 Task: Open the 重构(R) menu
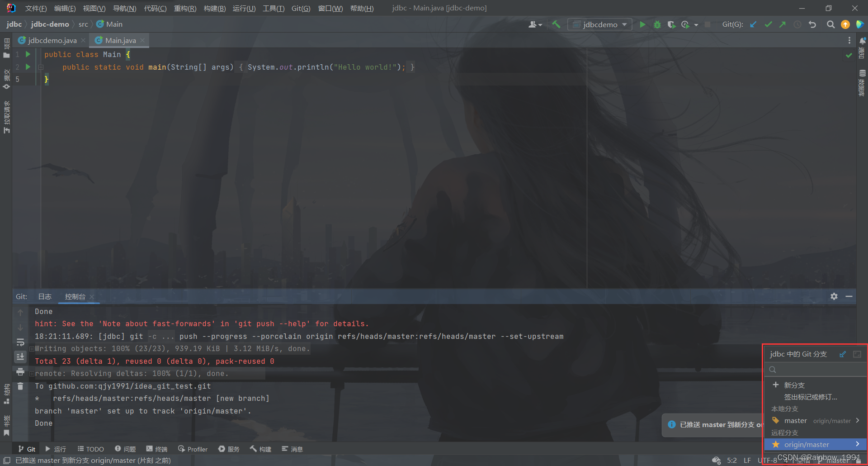tap(185, 8)
